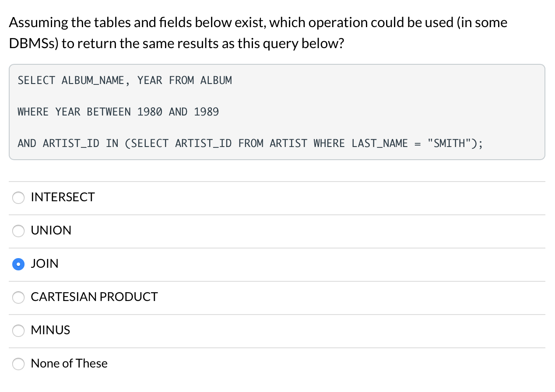Pick the CARTESIAN PRODUCT option
The height and width of the screenshot is (392, 555).
coord(18,297)
